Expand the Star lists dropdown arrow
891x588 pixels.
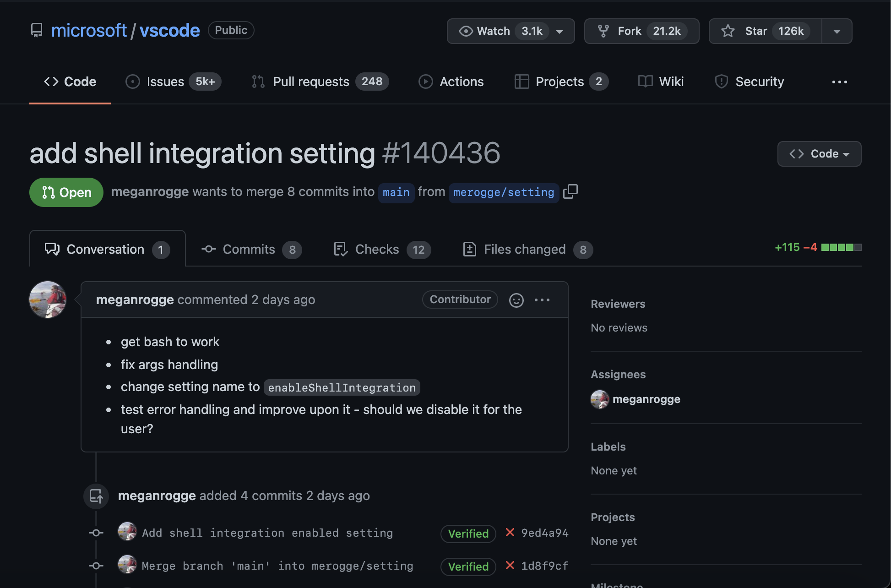(837, 31)
